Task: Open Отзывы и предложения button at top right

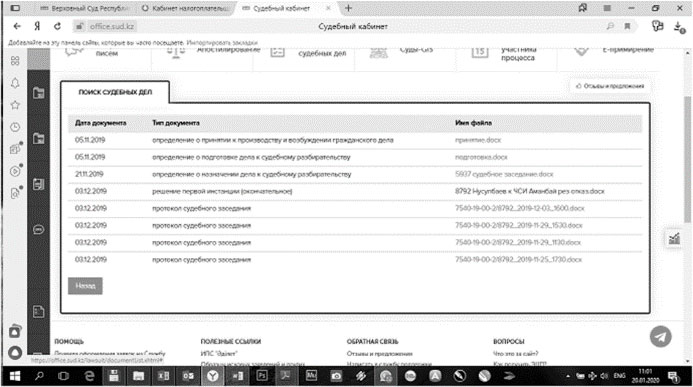Action: (x=610, y=86)
